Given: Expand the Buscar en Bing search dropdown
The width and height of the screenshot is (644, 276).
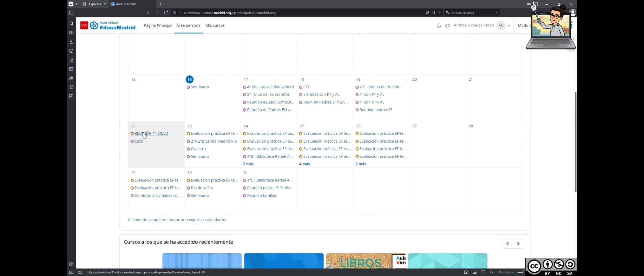Looking at the screenshot, I should pos(496,13).
